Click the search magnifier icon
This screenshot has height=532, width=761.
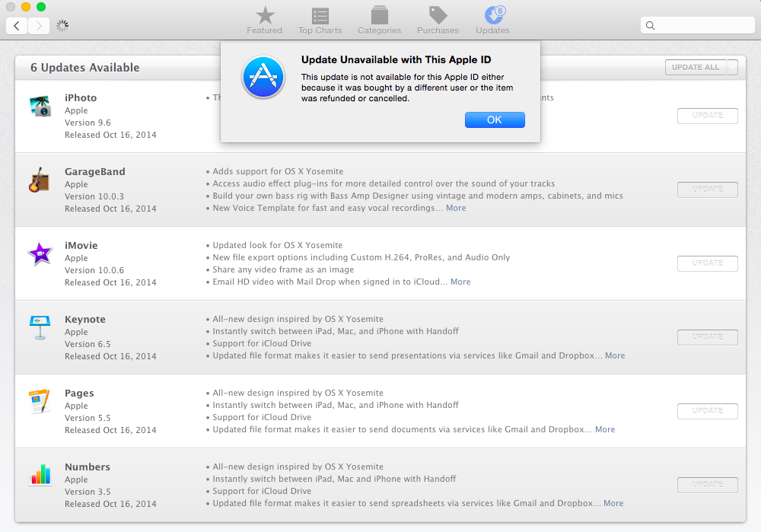click(651, 26)
